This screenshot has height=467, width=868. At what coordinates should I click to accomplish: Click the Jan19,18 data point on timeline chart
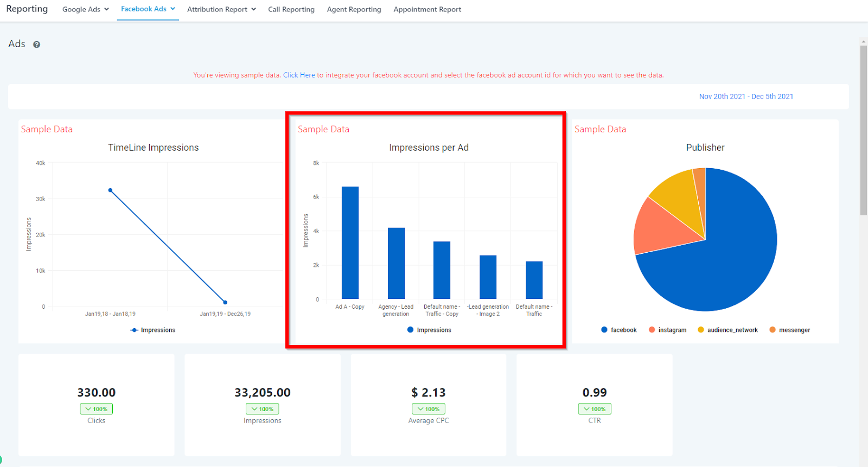point(111,190)
